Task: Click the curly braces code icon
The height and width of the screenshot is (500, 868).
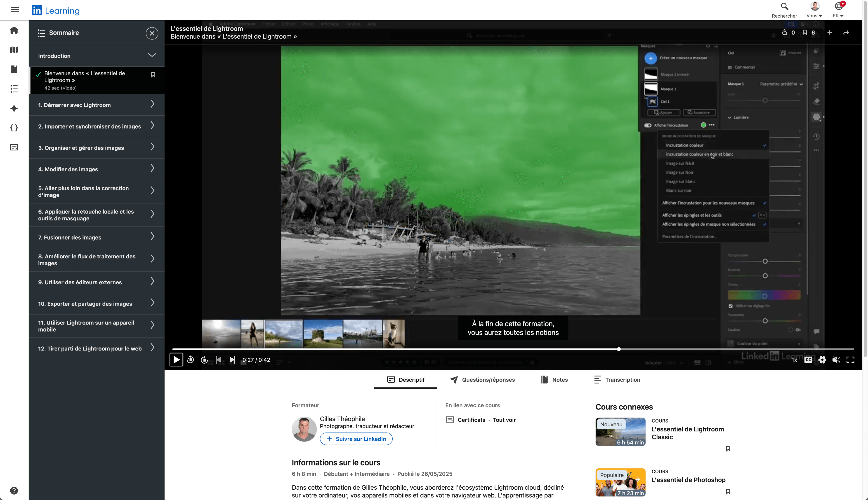Action: 14,128
